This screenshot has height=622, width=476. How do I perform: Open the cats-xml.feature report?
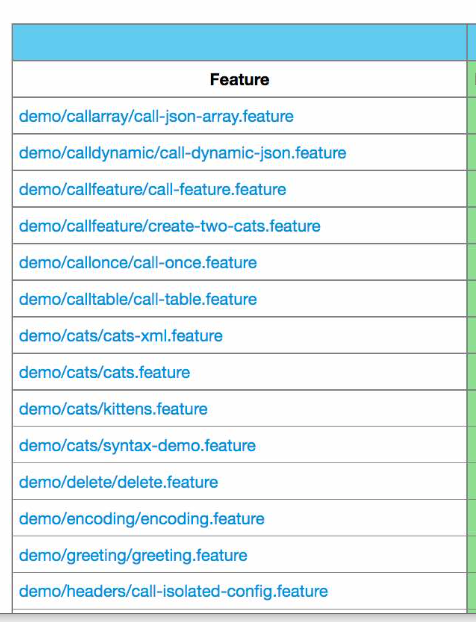point(121,336)
